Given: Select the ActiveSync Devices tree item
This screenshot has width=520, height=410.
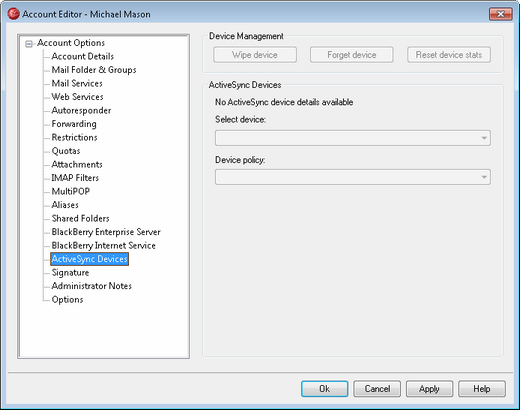Looking at the screenshot, I should 90,259.
